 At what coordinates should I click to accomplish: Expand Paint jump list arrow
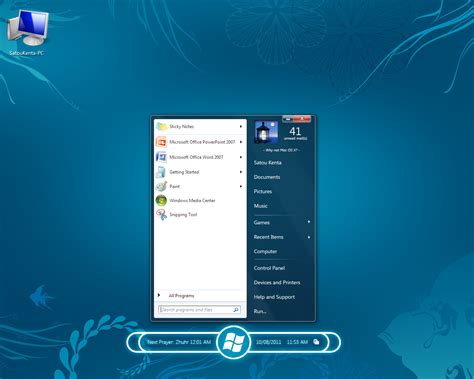241,186
